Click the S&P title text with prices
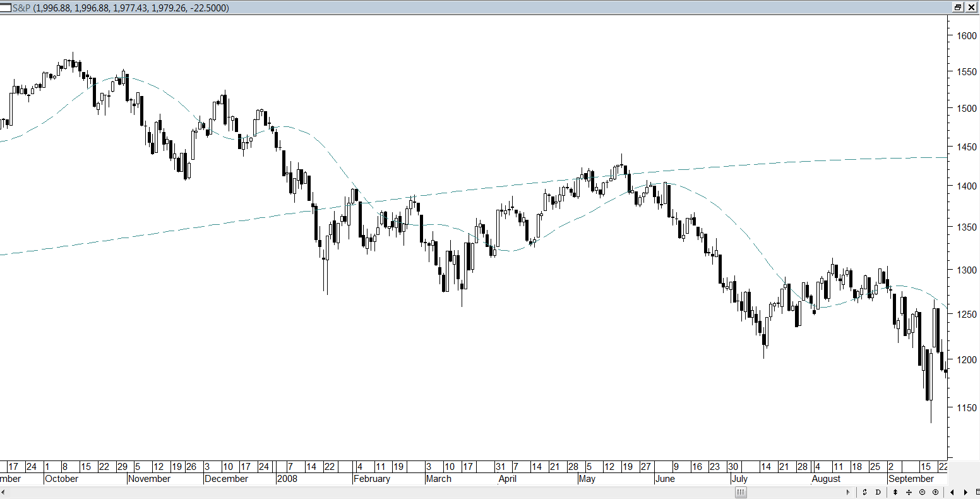Viewport: 980px width, 499px height. pos(121,8)
